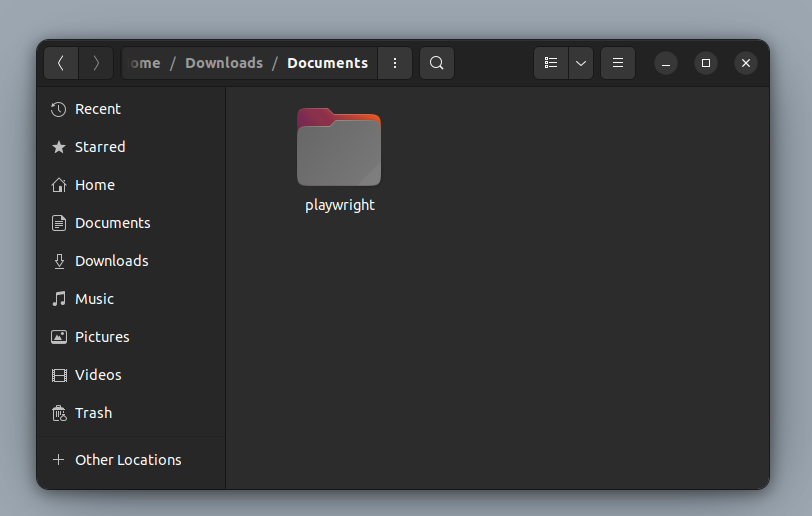
Task: Click the playwright folder name label
Action: coord(340,205)
